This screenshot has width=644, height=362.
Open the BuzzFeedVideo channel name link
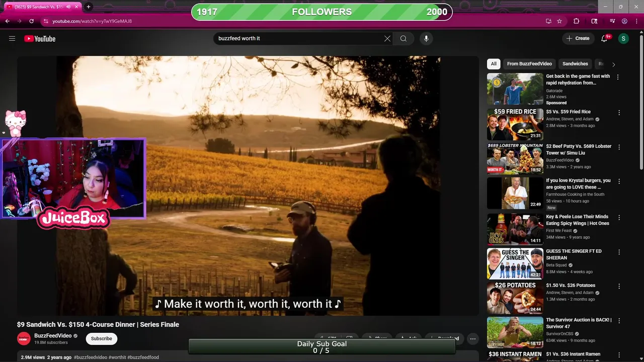point(53,336)
